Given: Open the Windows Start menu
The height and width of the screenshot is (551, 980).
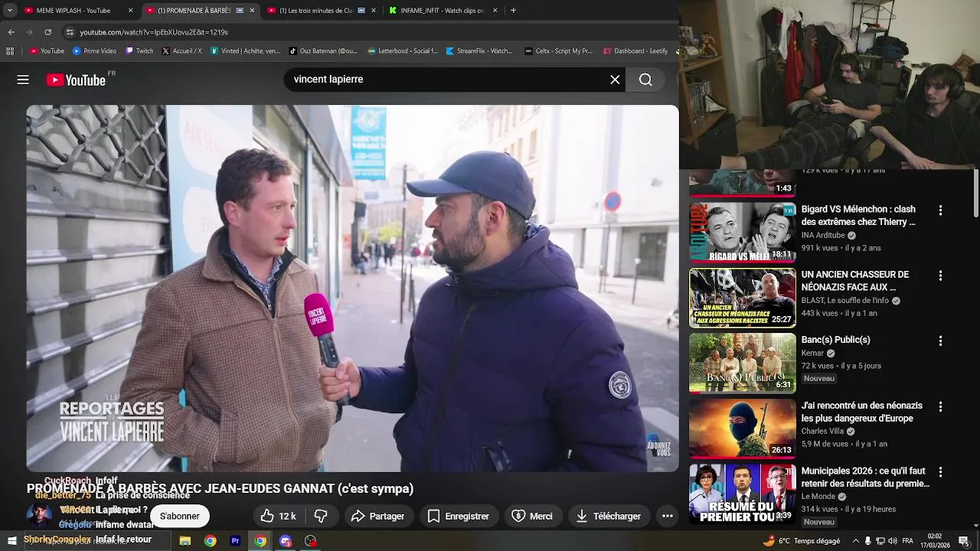Looking at the screenshot, I should coord(11,541).
